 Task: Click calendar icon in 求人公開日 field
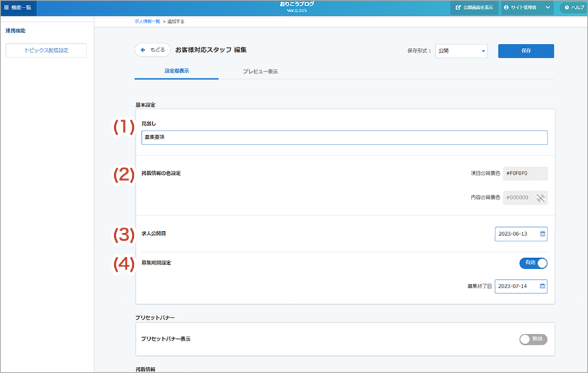tap(542, 234)
